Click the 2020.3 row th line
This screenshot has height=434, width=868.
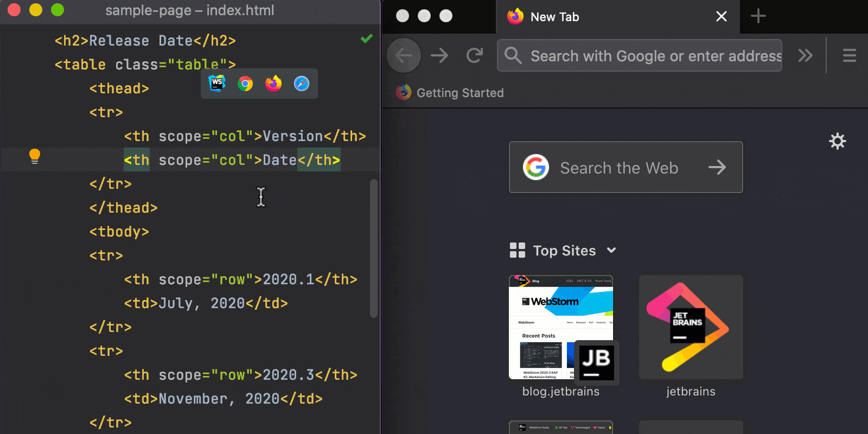pyautogui.click(x=241, y=375)
